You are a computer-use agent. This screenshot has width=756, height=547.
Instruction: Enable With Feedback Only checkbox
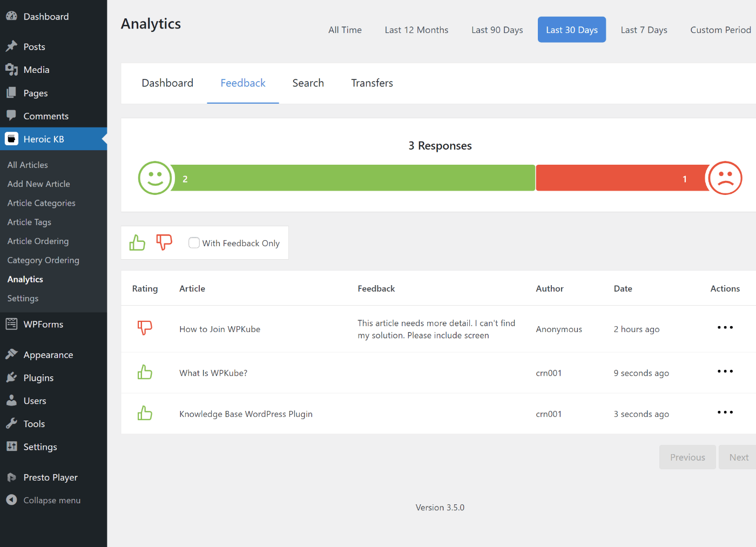[x=194, y=242]
